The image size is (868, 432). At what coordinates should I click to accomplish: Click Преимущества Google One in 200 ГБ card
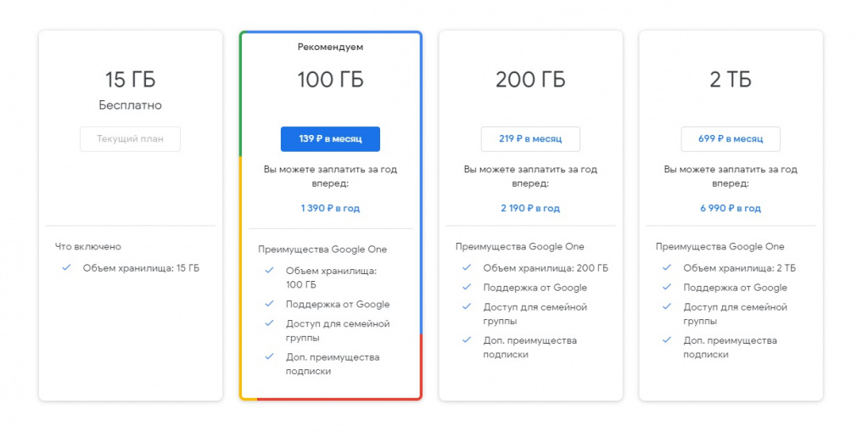[519, 247]
